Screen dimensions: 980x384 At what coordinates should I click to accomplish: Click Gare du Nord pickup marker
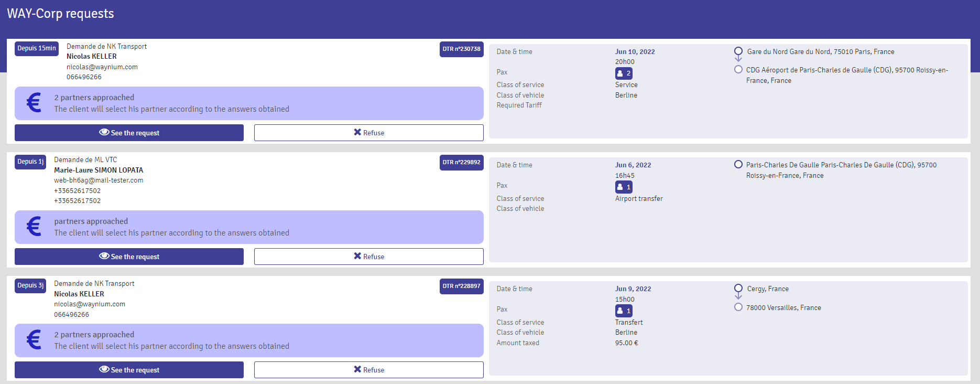(738, 51)
